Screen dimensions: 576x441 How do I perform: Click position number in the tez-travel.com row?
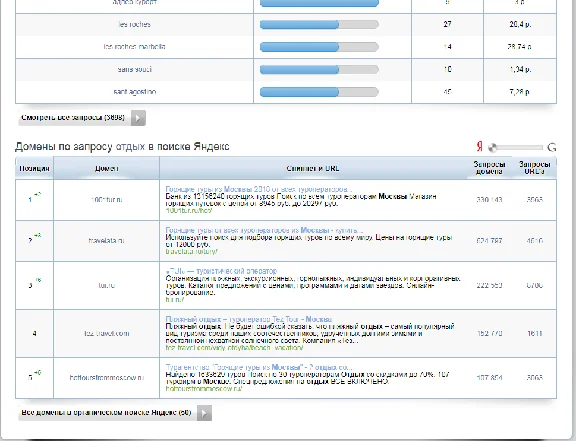pos(34,334)
